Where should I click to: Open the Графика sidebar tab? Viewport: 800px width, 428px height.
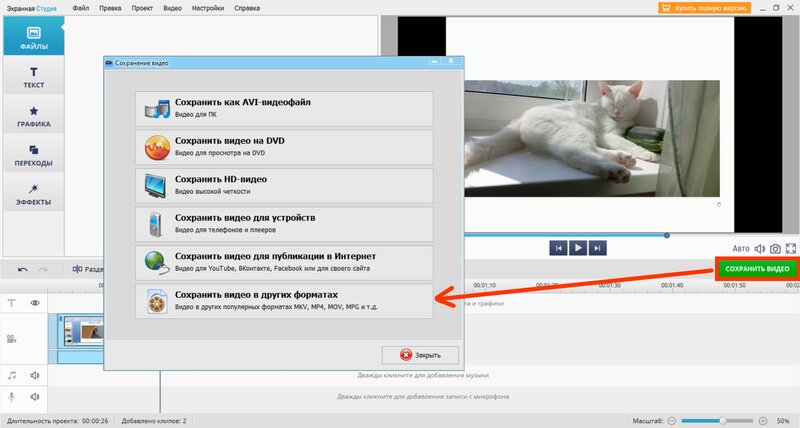point(34,115)
